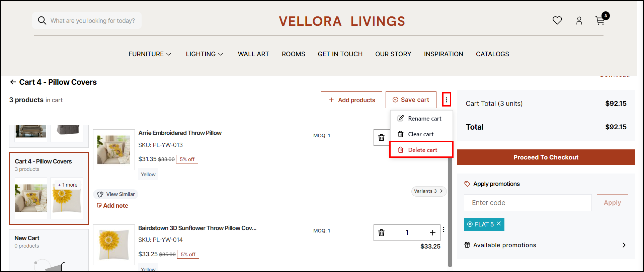Viewport: 644px width, 272px height.
Task: Go back using the arrow beside Cart 4
Action: click(x=13, y=82)
